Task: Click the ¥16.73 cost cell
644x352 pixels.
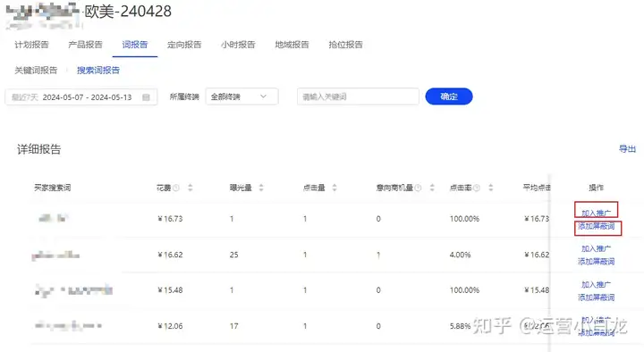Action: (170, 219)
